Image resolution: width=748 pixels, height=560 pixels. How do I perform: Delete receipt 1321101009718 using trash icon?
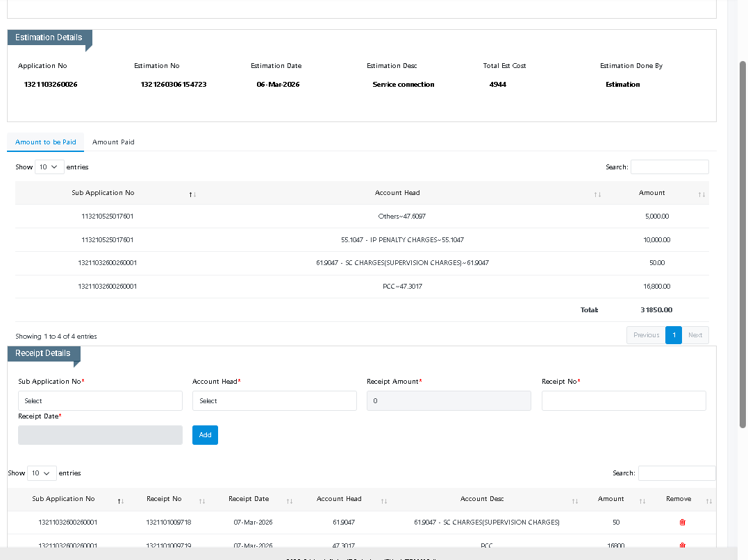click(682, 522)
